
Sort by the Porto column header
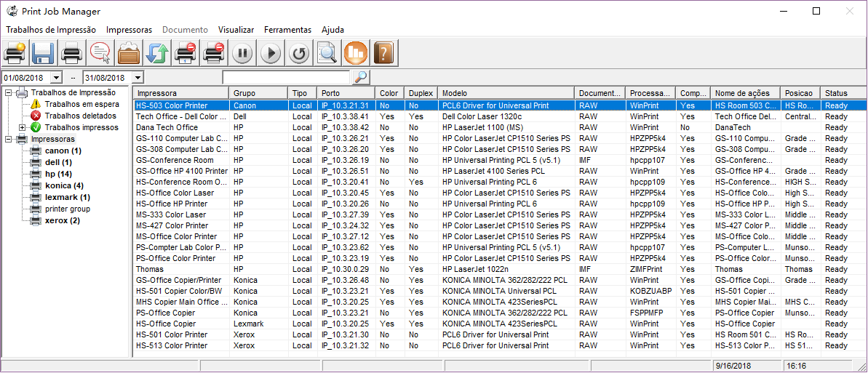click(x=346, y=93)
